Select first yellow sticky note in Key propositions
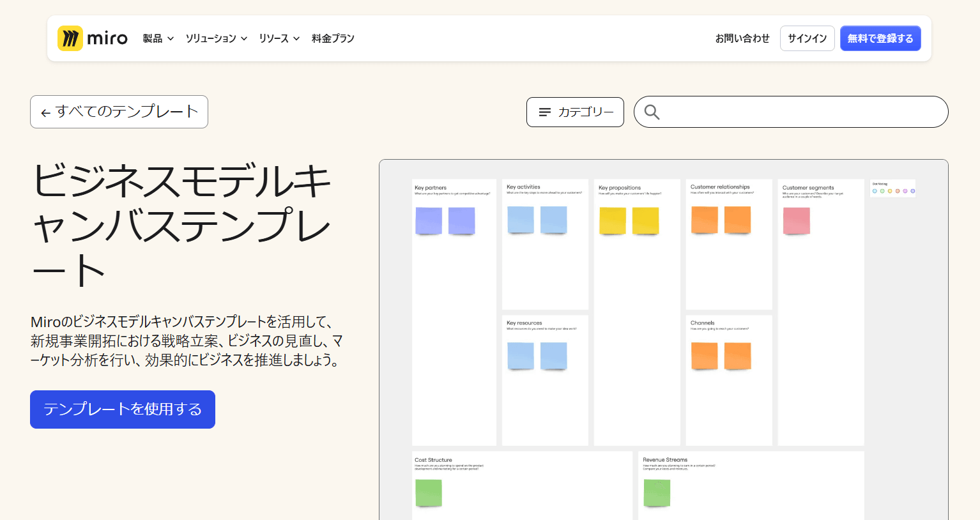Viewport: 980px width, 520px height. (613, 221)
